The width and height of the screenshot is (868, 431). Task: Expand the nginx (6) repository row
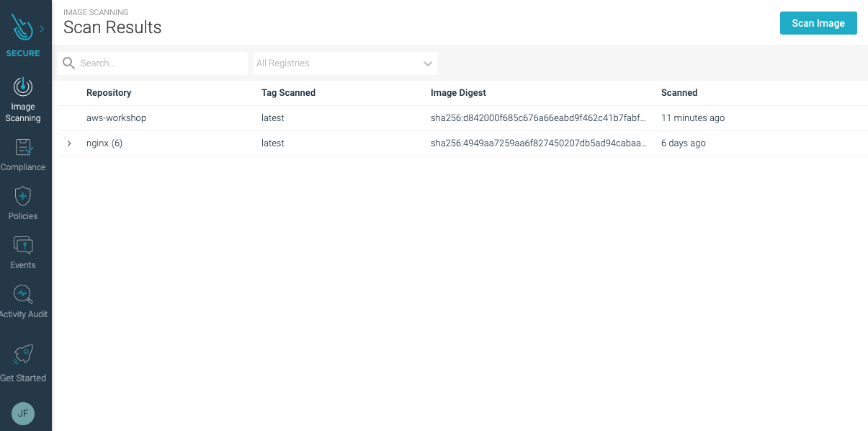(69, 143)
